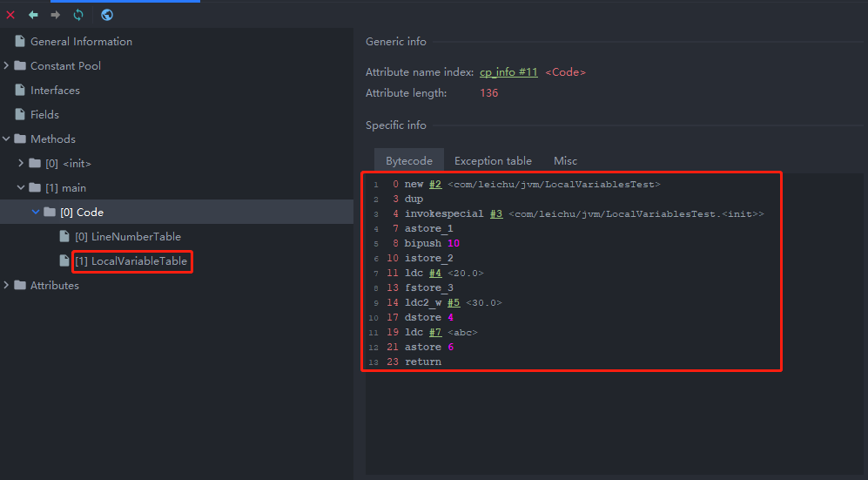Click the reload toolbar icon
Image resolution: width=868 pixels, height=480 pixels.
(x=78, y=15)
